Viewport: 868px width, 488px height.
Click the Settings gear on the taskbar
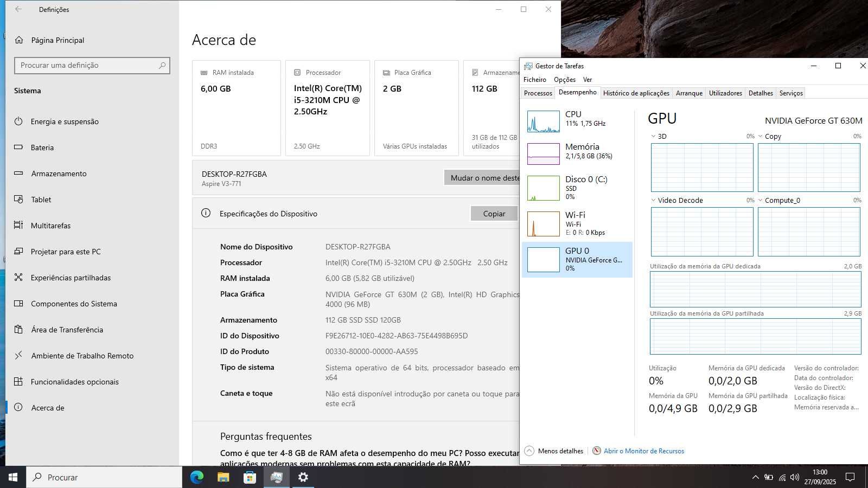(303, 477)
